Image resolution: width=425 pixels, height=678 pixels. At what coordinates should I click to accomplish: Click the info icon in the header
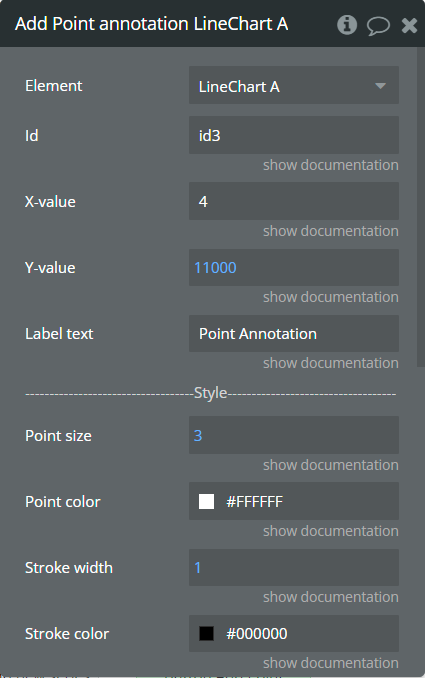click(x=347, y=25)
